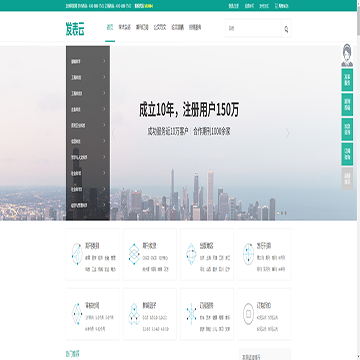This screenshot has height=360, width=360.
Task: Expand the 基础科学 category chevron
Action: click(104, 61)
